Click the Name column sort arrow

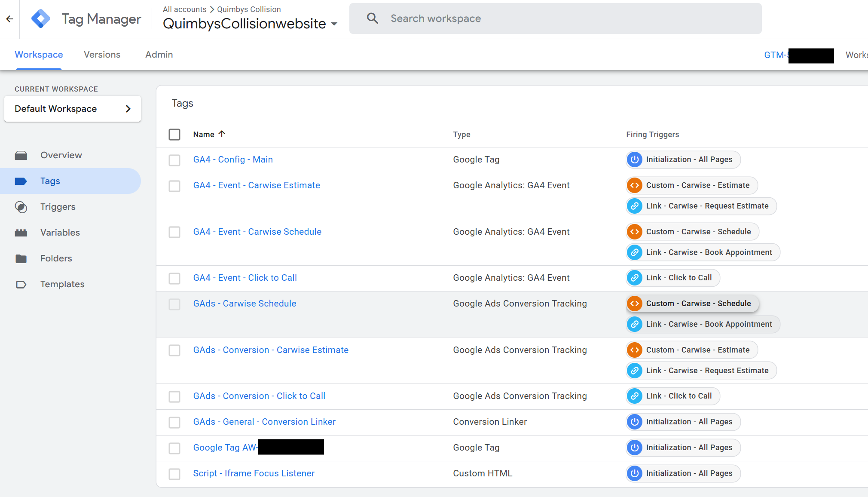click(x=222, y=134)
